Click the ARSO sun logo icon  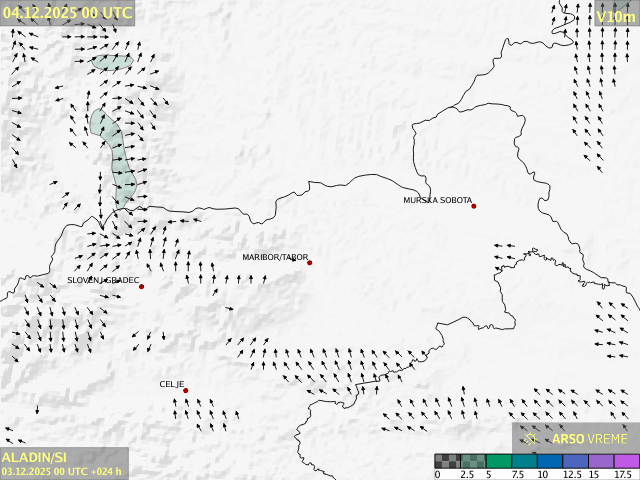click(531, 438)
